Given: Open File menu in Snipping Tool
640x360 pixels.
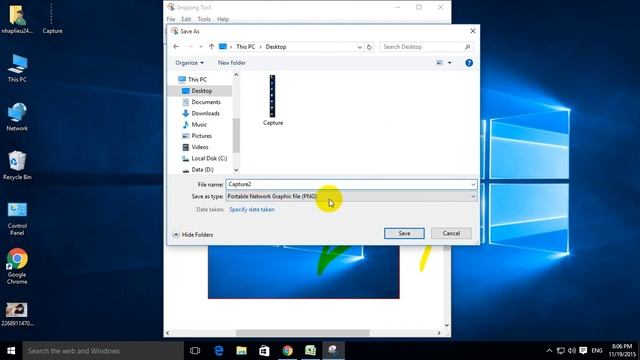Looking at the screenshot, I should coord(171,19).
